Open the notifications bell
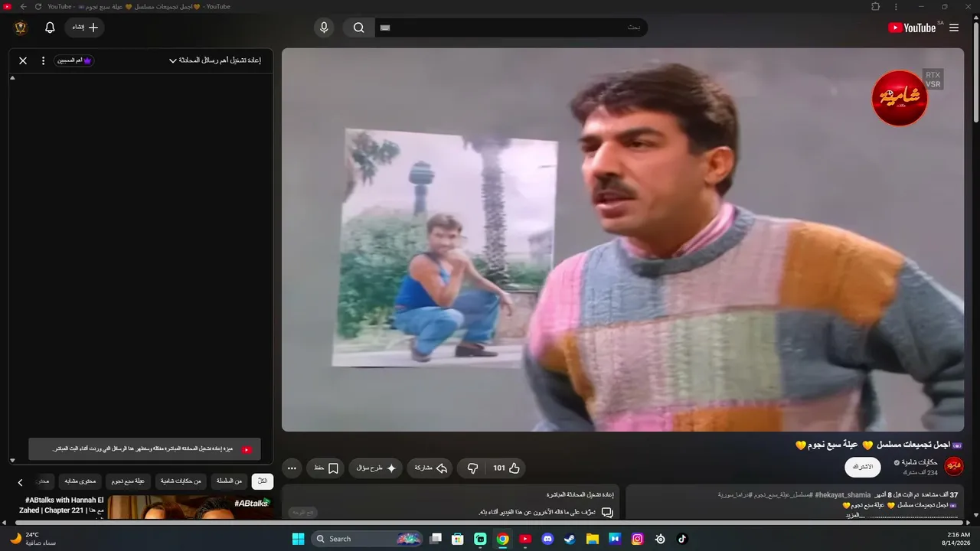This screenshot has width=980, height=551. coord(50,28)
